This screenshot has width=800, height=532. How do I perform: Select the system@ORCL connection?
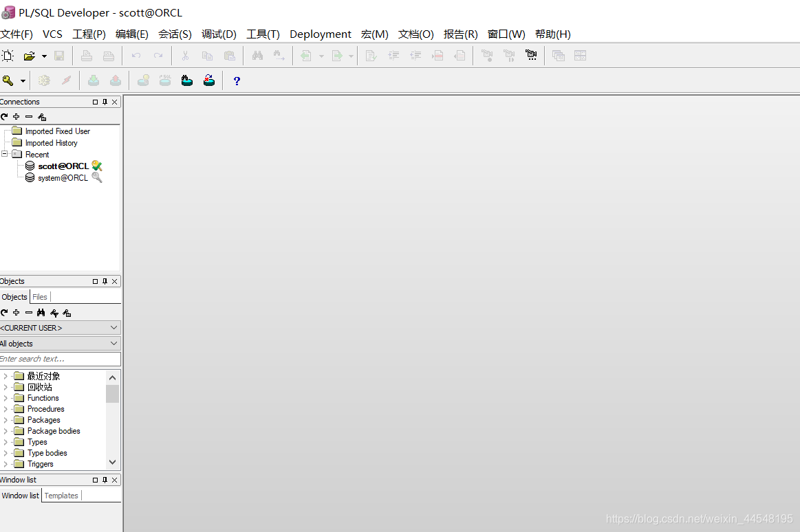(x=63, y=178)
